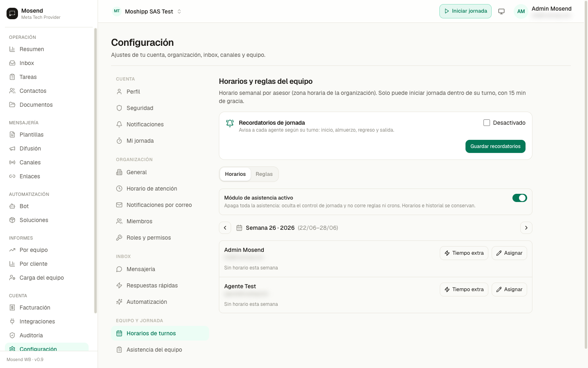
Task: Open the Contactos people icon
Action: click(x=12, y=91)
